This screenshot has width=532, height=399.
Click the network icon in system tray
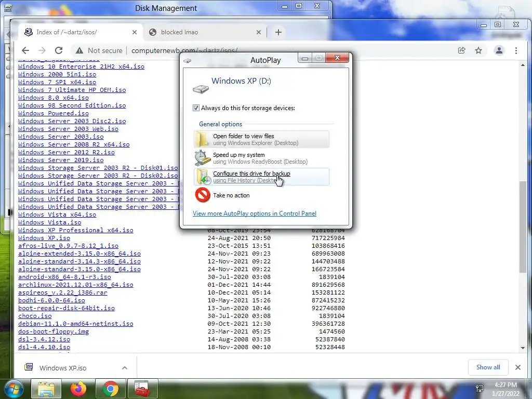(480, 389)
